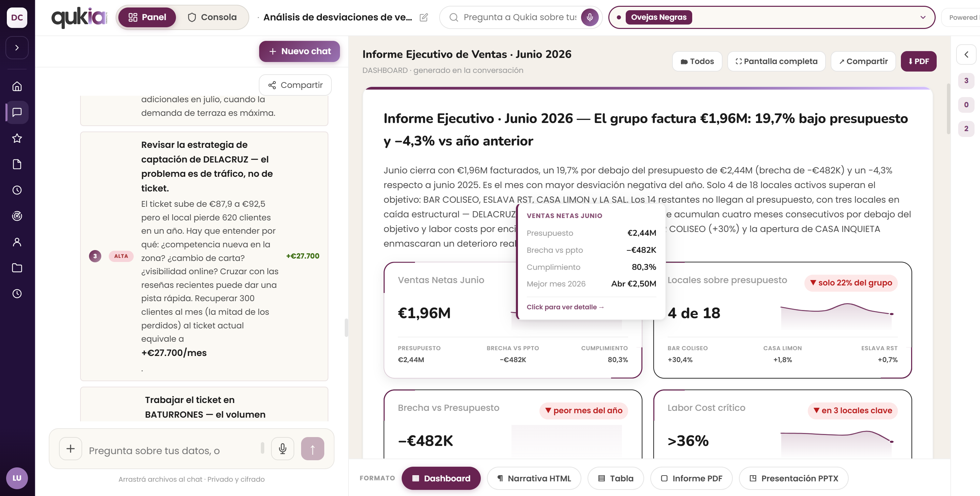Click the badge showing 0 on right rail

click(966, 105)
